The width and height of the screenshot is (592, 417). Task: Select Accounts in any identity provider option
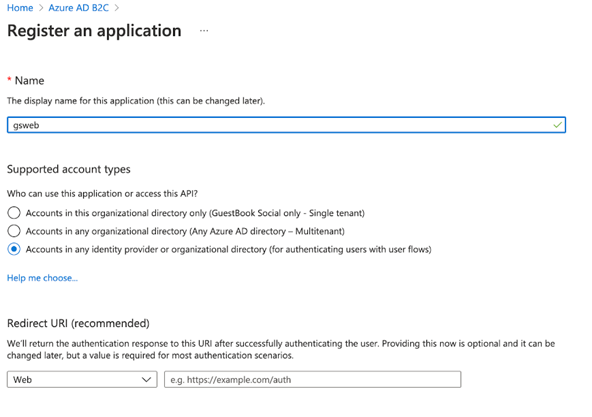(x=14, y=249)
